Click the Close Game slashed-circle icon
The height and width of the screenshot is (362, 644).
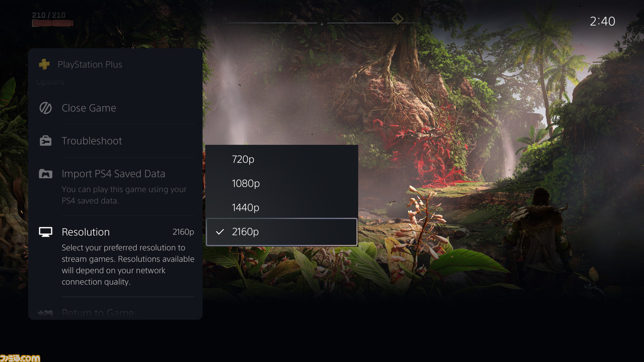tap(45, 108)
